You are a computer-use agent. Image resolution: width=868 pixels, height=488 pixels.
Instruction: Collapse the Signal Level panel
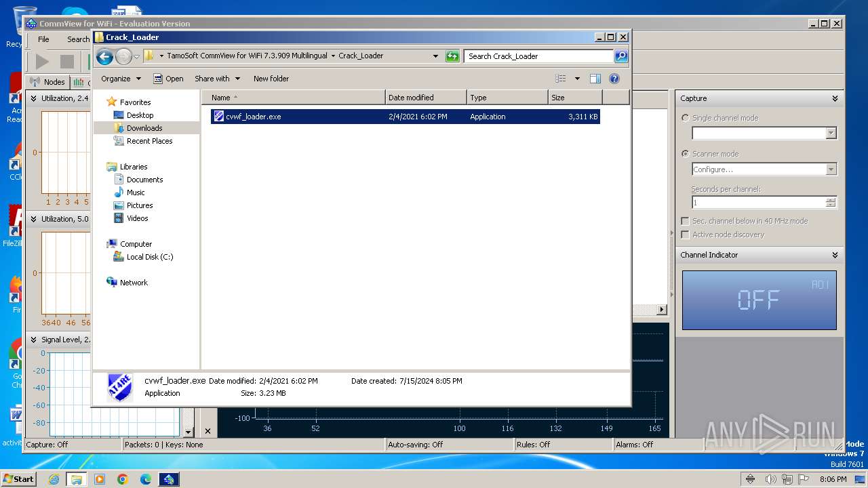pos(34,340)
